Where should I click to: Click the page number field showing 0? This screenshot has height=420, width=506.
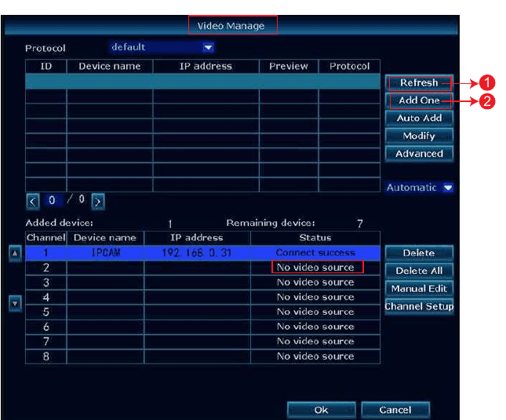pyautogui.click(x=53, y=200)
